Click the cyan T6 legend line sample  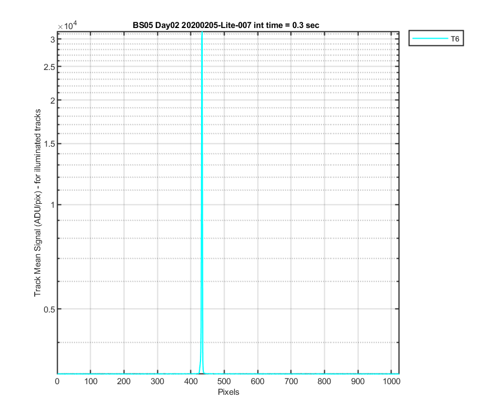coord(430,39)
